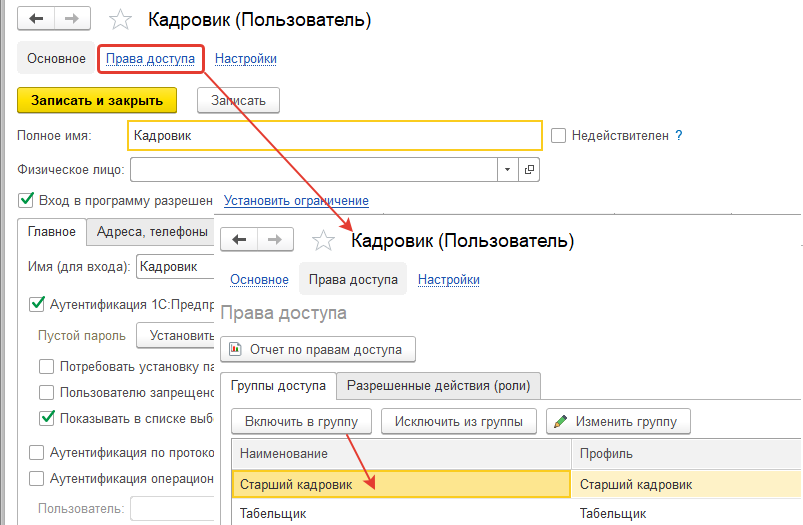803x525 pixels.
Task: Click into the Полное имя text field
Action: click(335, 135)
